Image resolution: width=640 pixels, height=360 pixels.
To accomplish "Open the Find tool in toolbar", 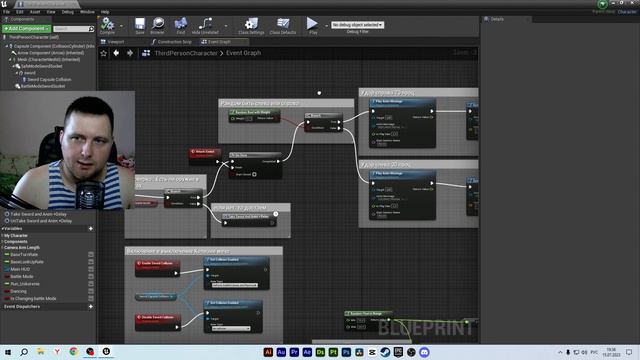I will pyautogui.click(x=180, y=23).
